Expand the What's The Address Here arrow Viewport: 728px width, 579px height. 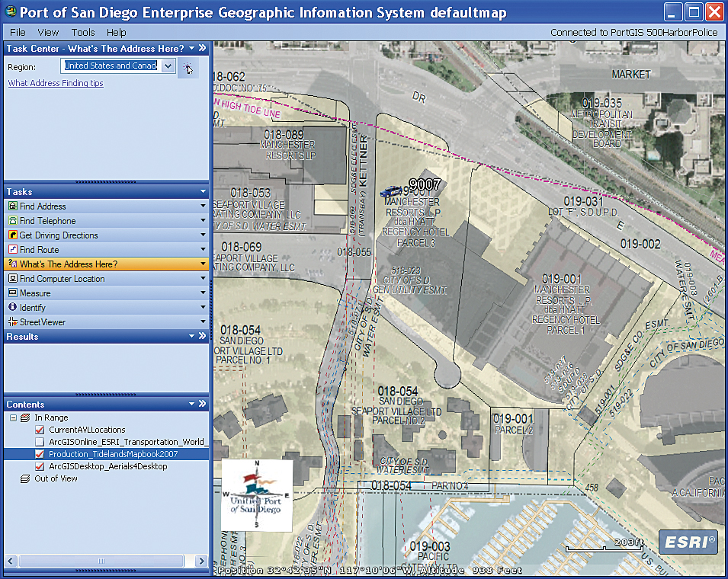click(x=203, y=264)
